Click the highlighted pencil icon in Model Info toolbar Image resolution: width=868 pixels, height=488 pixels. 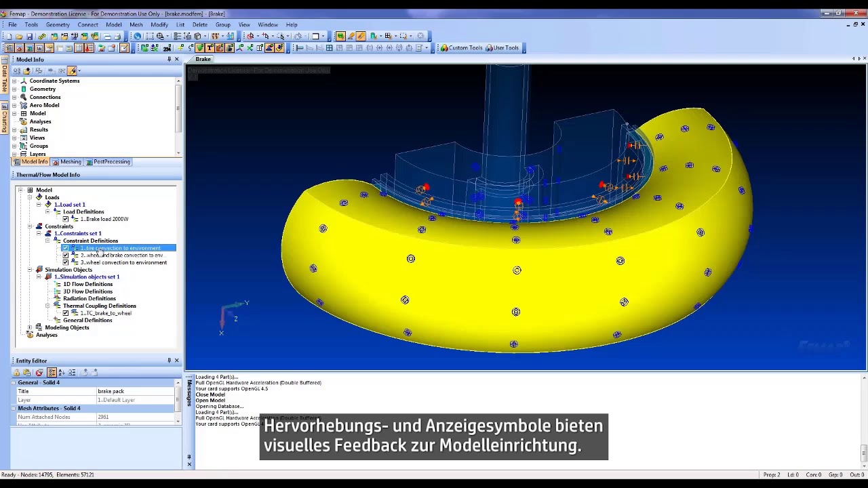pos(71,70)
